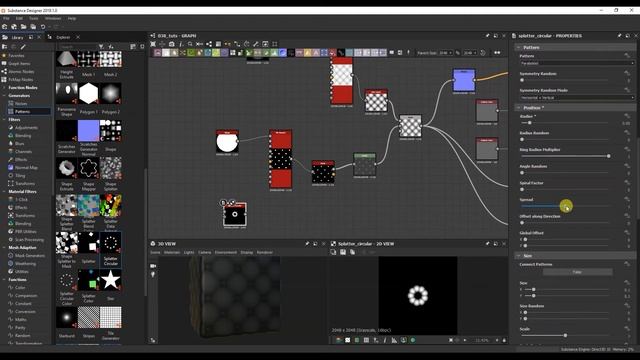Open the Tools menu
The image size is (640, 360).
click(34, 18)
